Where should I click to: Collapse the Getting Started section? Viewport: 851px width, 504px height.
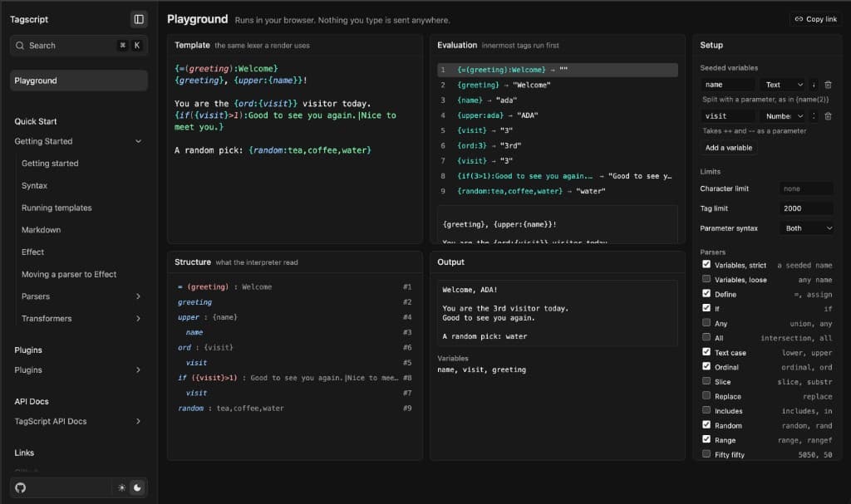pos(138,141)
